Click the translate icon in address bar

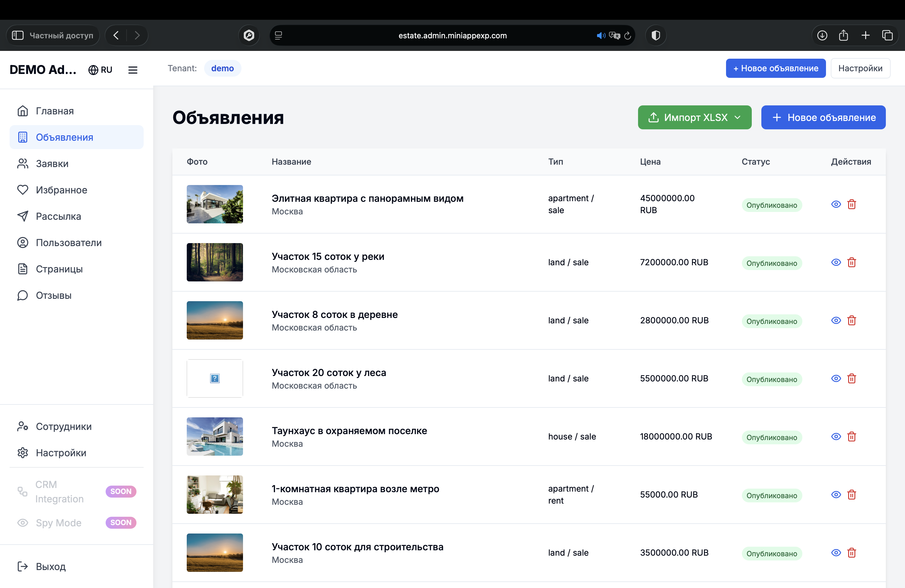[614, 35]
